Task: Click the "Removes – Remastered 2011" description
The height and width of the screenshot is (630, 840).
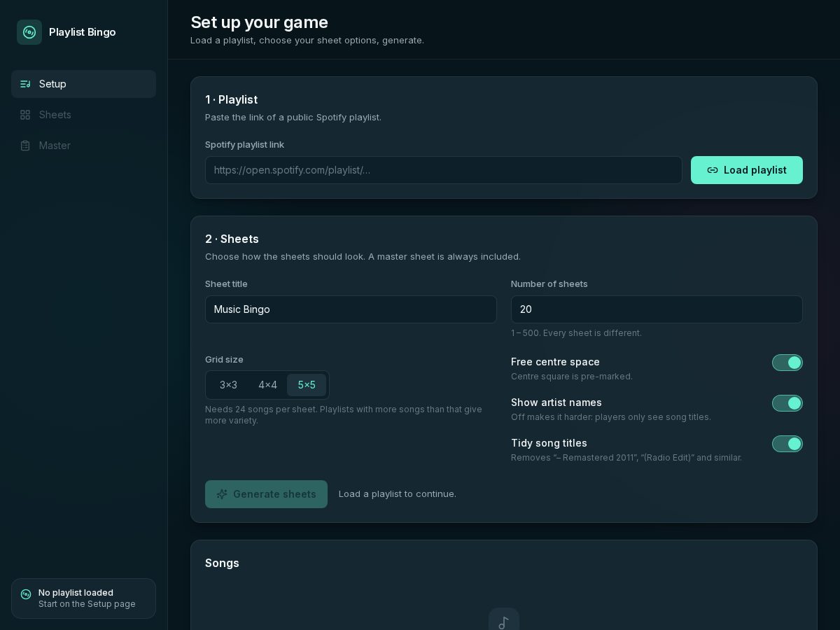Action: coord(626,458)
